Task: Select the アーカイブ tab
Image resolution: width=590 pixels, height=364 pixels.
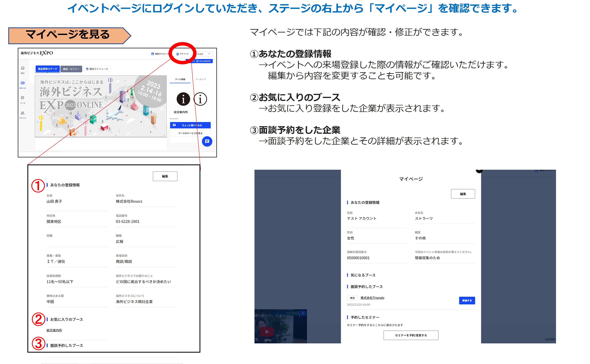Action: click(x=201, y=79)
